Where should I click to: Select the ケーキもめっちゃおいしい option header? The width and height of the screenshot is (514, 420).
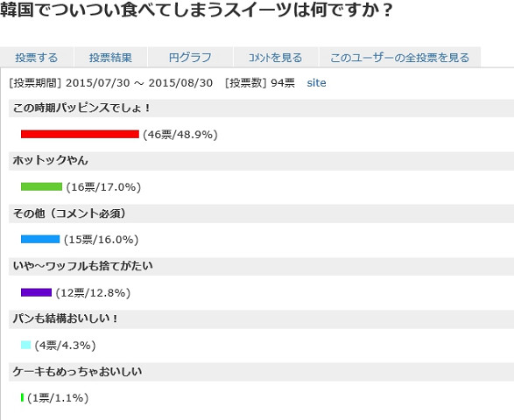click(x=261, y=372)
